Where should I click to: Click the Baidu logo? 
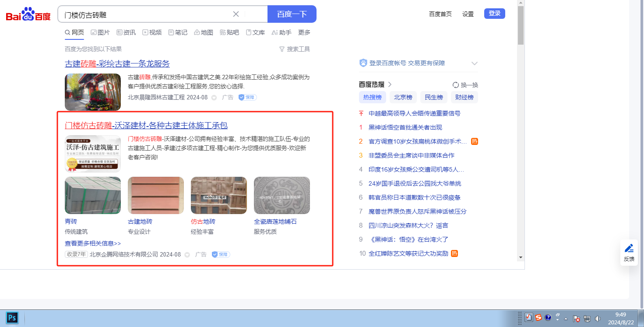click(28, 14)
